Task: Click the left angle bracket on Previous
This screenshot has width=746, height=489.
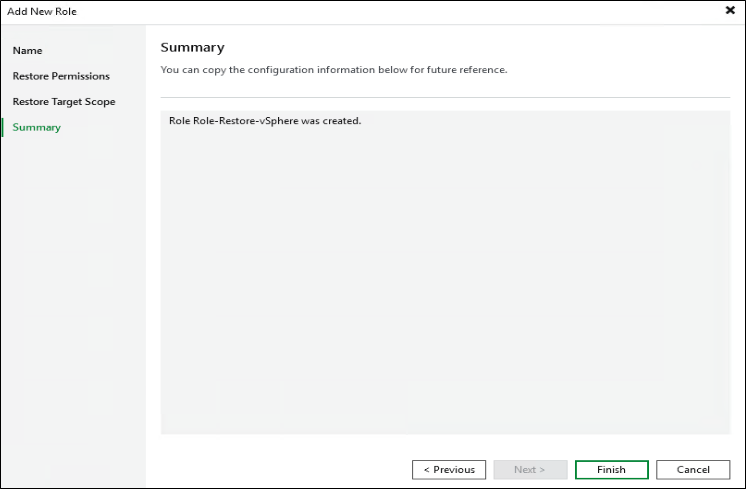Action: pyautogui.click(x=426, y=470)
